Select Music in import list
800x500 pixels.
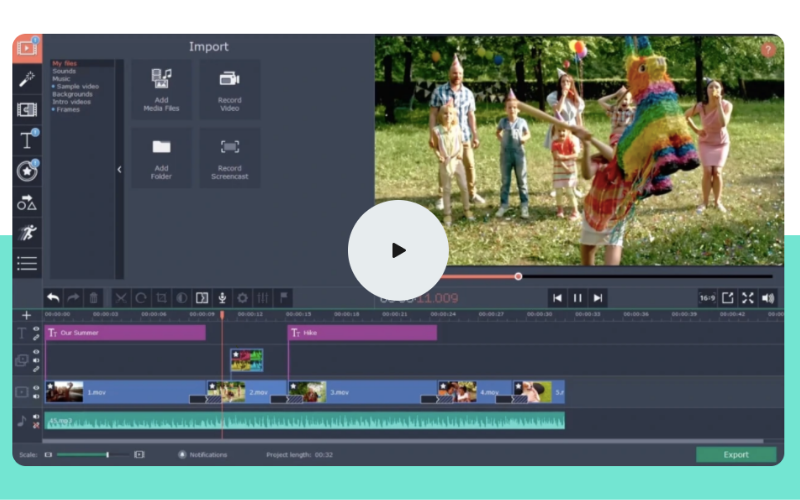pos(61,79)
